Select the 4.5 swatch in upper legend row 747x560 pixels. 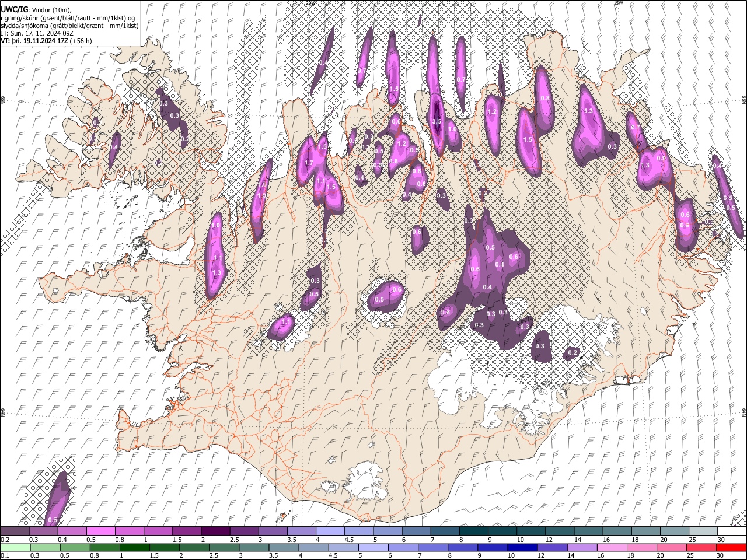pos(358,531)
